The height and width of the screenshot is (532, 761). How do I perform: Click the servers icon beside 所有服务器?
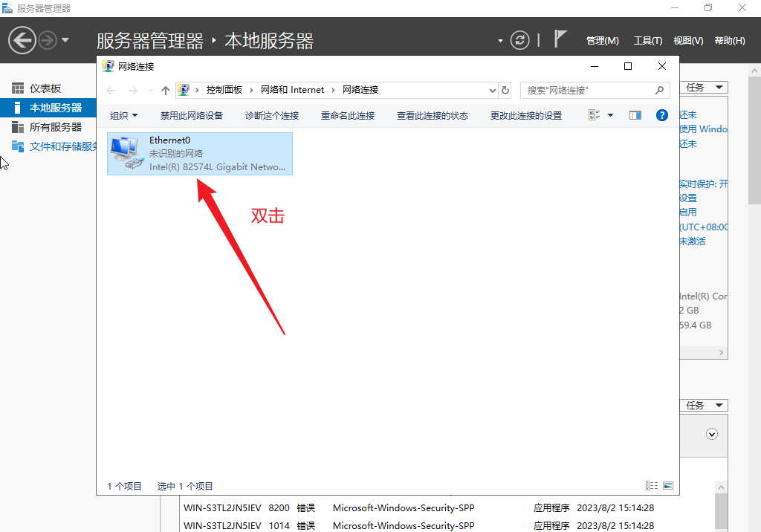click(x=18, y=127)
